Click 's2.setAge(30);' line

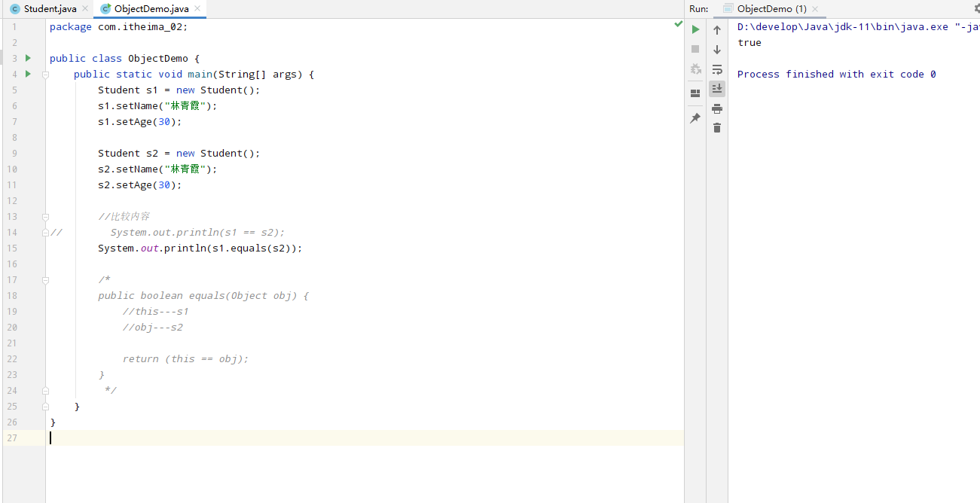[x=140, y=184]
